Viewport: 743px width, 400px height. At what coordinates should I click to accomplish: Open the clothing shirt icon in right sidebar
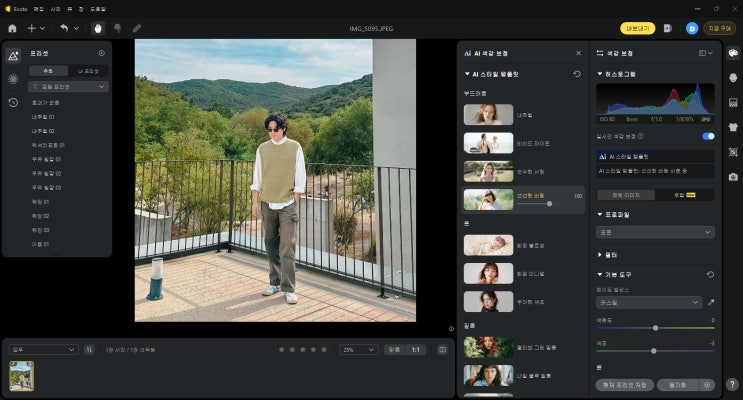(x=733, y=127)
